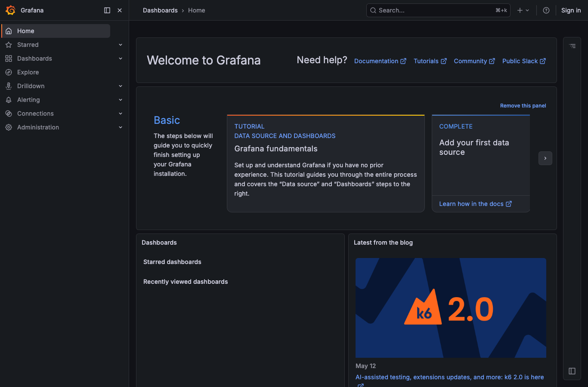Click the Dashboards grid icon in sidebar

pos(9,58)
